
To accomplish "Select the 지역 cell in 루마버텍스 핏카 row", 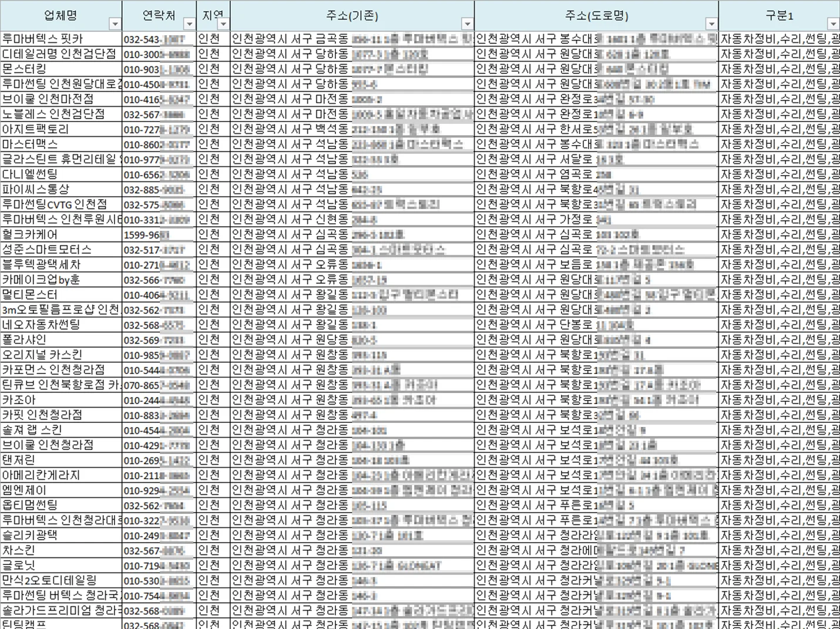I will coord(213,39).
